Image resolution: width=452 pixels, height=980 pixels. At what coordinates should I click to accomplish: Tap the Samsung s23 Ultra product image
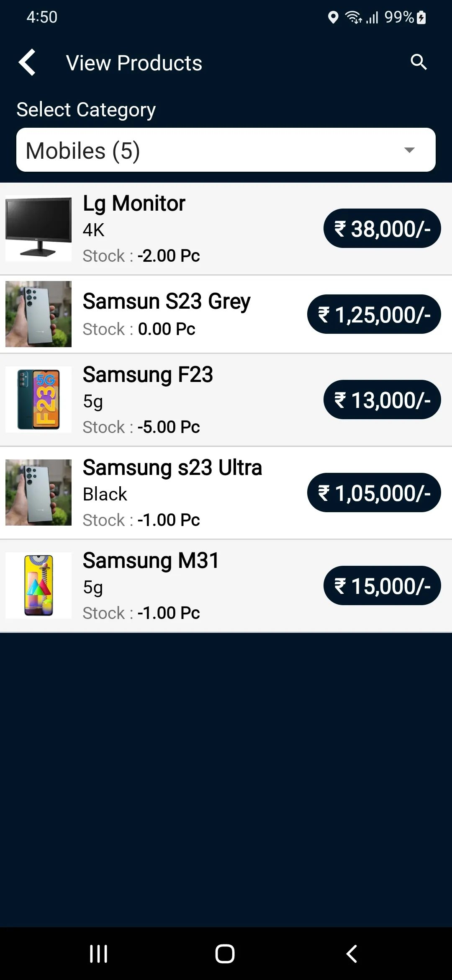[x=39, y=493]
